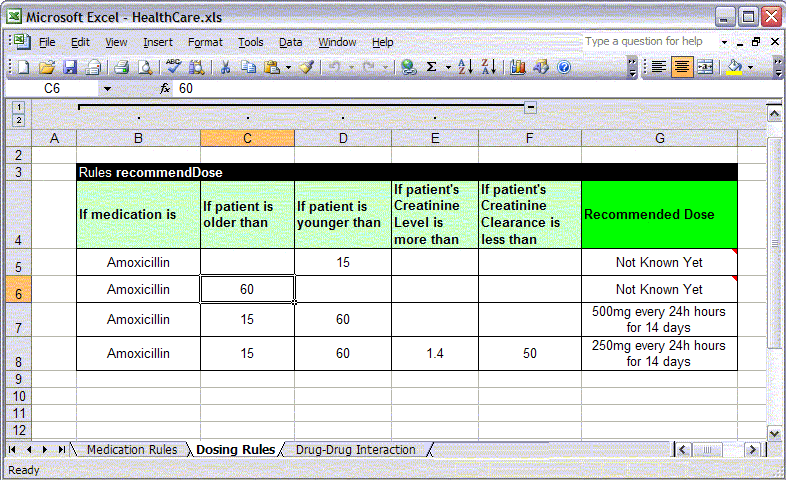Select the '500mg every 24h hours' cell

[x=659, y=320]
